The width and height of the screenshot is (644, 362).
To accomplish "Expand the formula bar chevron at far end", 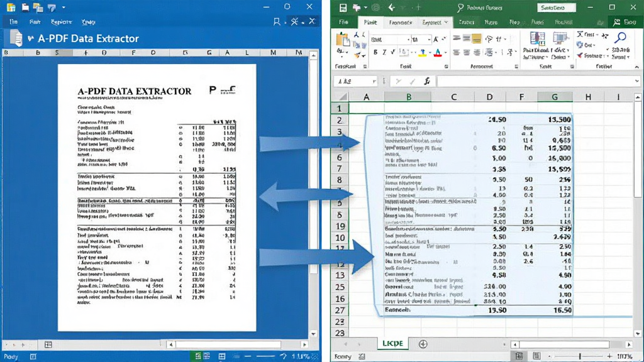I will 637,81.
